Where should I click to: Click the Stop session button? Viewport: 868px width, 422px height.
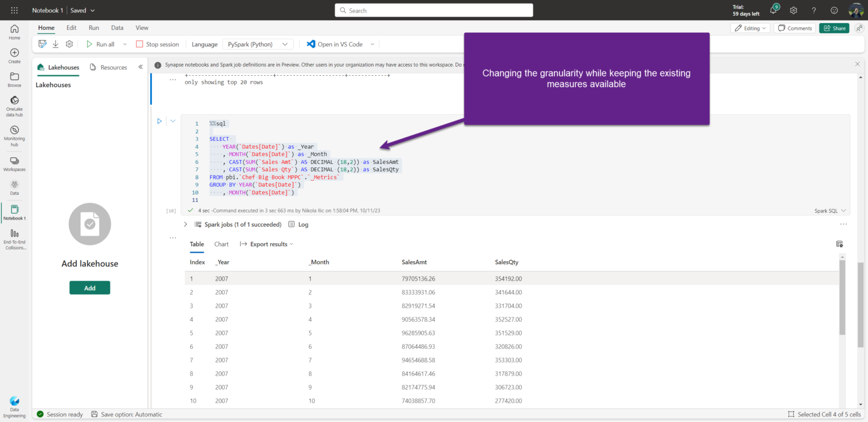pos(157,44)
